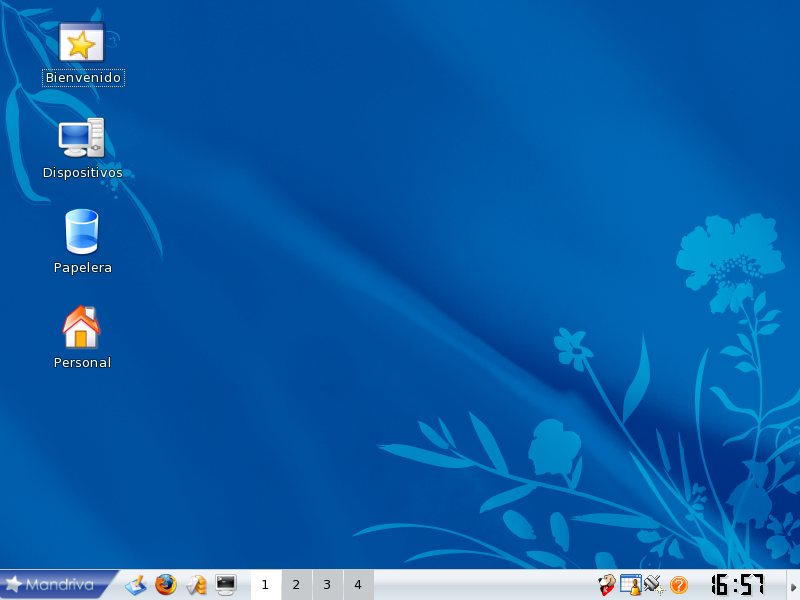Switch to virtual desktop 1
Image resolution: width=800 pixels, height=600 pixels.
point(265,585)
